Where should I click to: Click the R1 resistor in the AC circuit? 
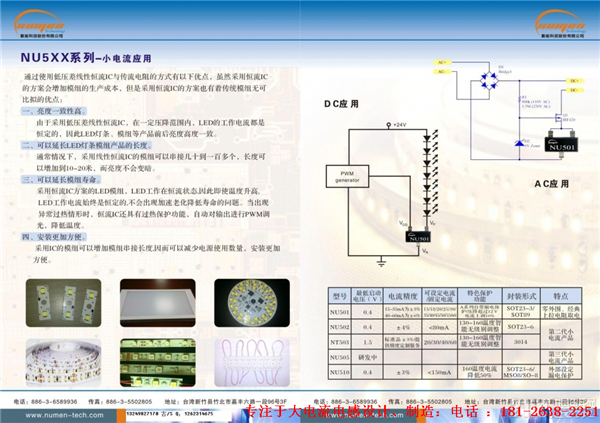[519, 99]
